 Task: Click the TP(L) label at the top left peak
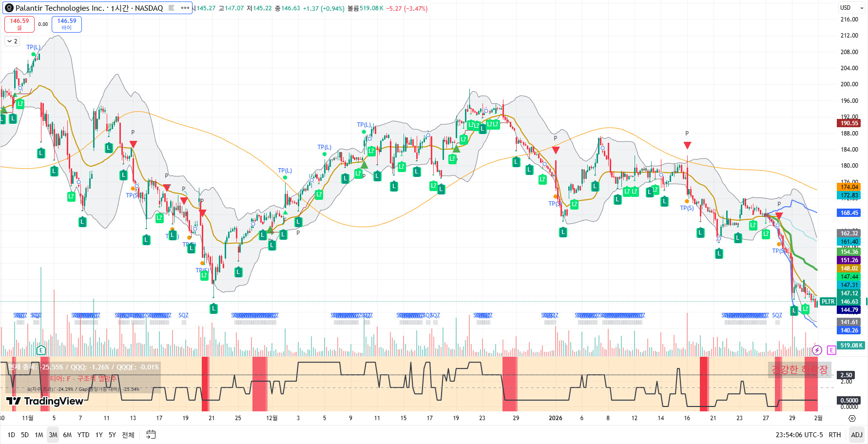pyautogui.click(x=33, y=47)
